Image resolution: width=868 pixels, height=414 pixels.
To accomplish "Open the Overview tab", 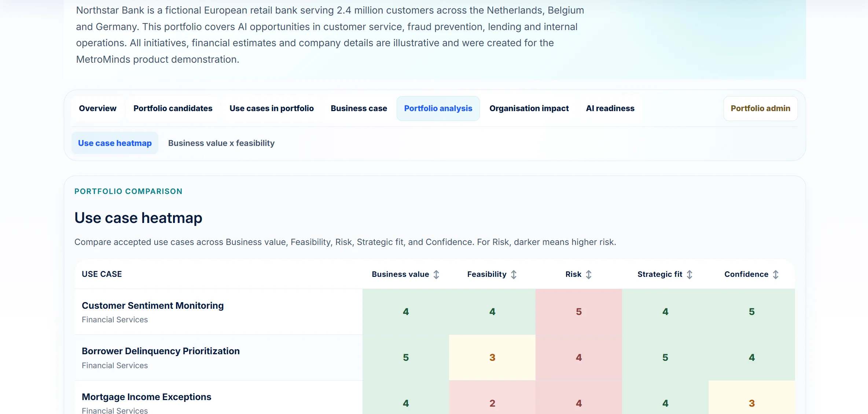I will (x=98, y=109).
